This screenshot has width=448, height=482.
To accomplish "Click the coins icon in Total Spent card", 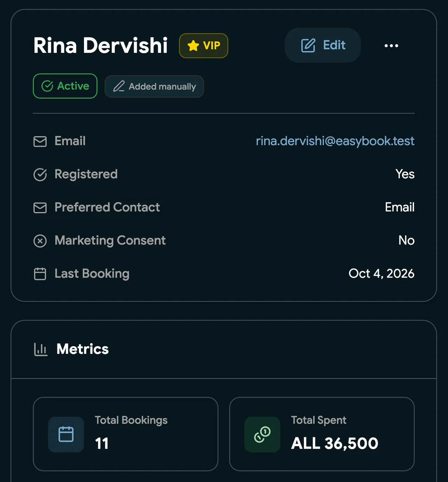I will pyautogui.click(x=262, y=434).
